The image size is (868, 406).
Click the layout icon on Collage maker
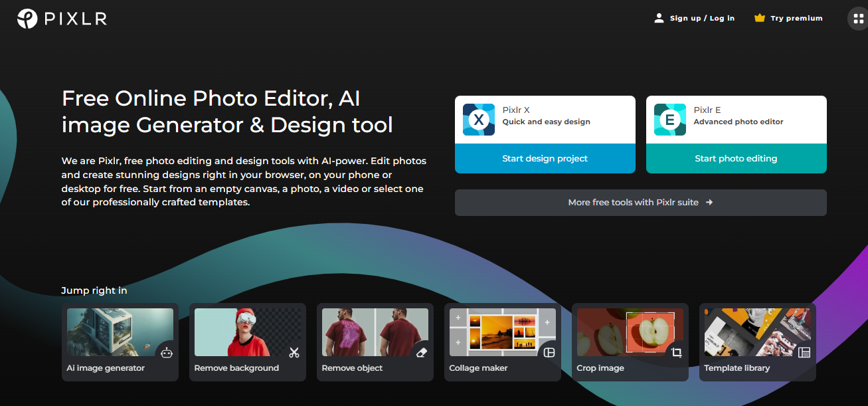[x=549, y=353]
